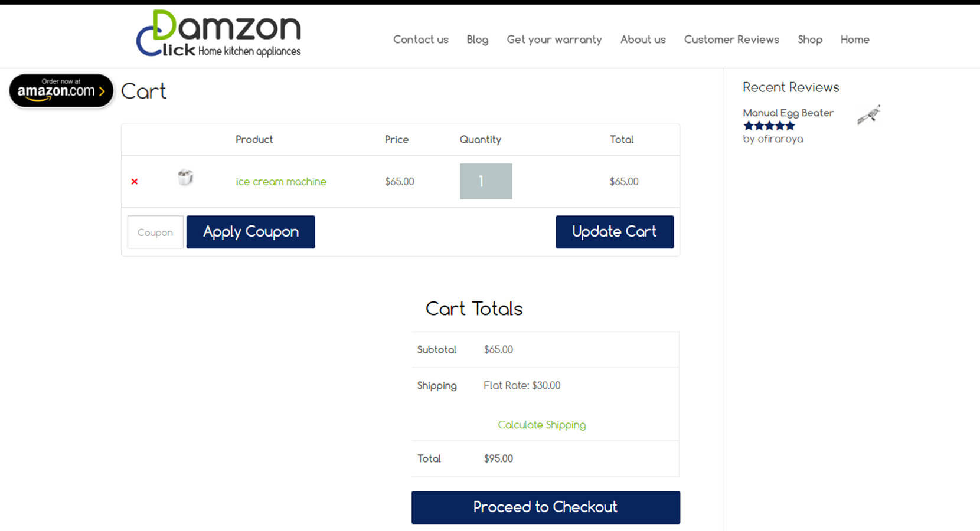Screen dimensions: 980x531
Task: Click the Manual Egg Beater product image
Action: 869,114
